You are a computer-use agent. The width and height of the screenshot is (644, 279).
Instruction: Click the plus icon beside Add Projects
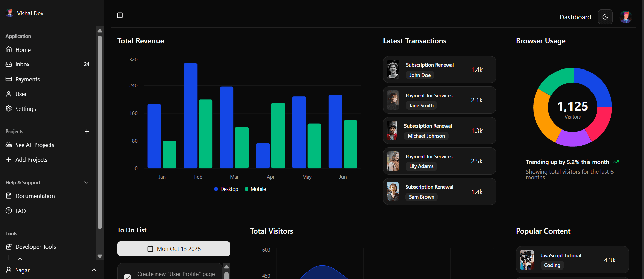click(x=9, y=159)
